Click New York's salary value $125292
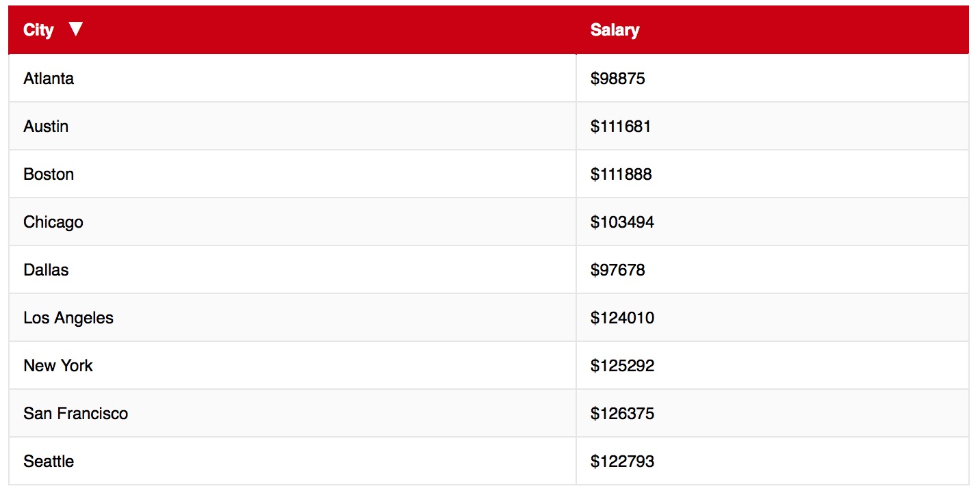 pos(622,366)
